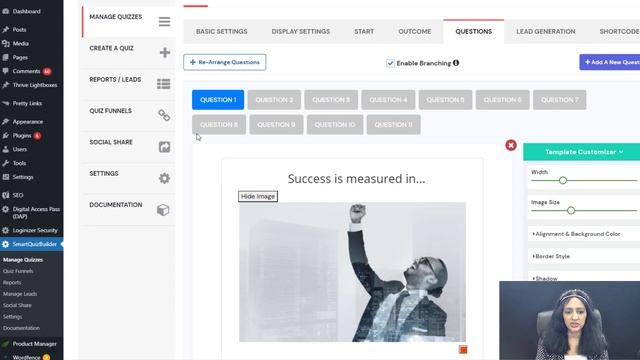Click the Media icon in sidebar
This screenshot has width=640, height=360.
click(6, 43)
